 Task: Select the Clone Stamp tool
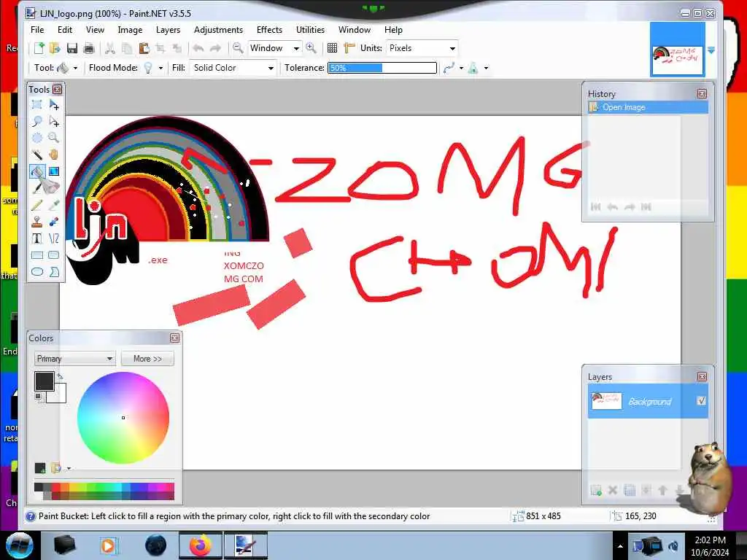[36, 222]
